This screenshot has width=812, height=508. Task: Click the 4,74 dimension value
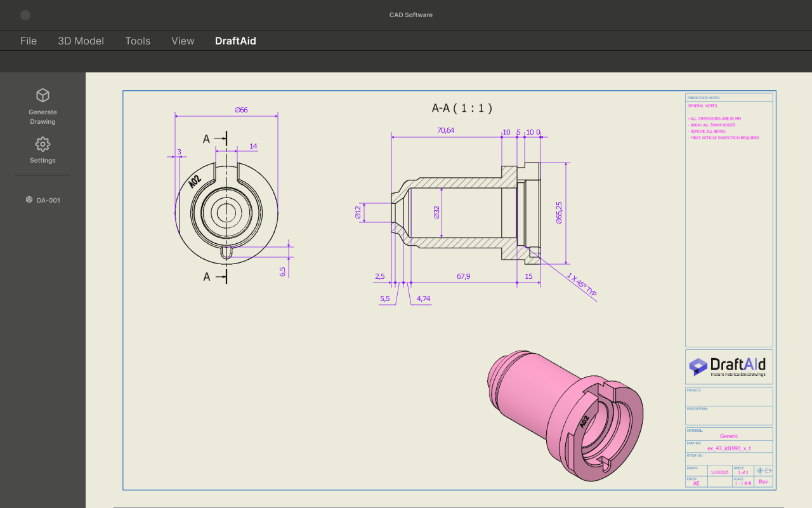[423, 298]
